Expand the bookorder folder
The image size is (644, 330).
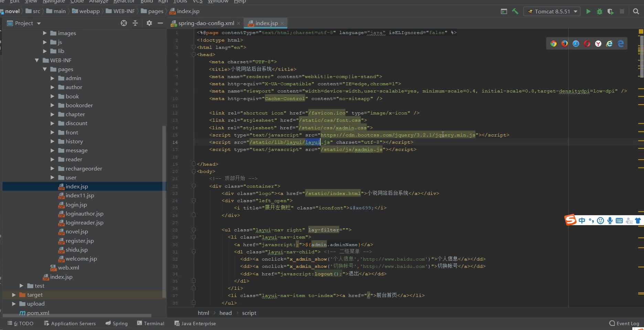53,105
